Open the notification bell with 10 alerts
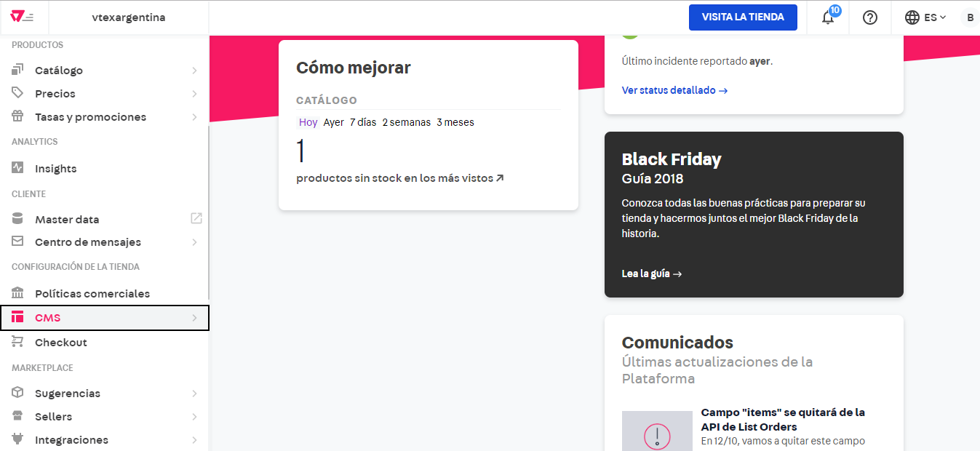The height and width of the screenshot is (451, 980). (x=827, y=17)
